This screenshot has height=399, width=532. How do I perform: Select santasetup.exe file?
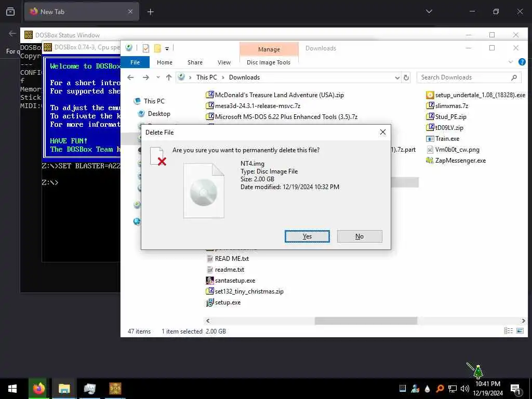point(231,281)
